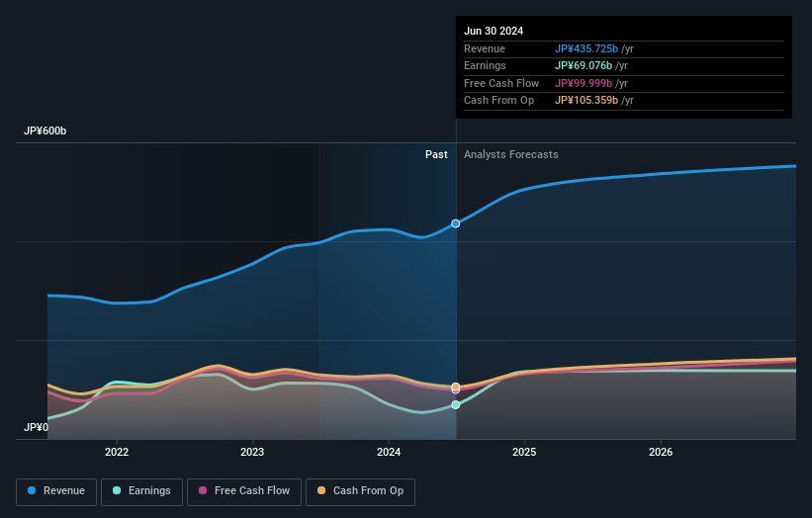Click the 2024 x-axis label
This screenshot has height=518, width=812.
[x=389, y=452]
